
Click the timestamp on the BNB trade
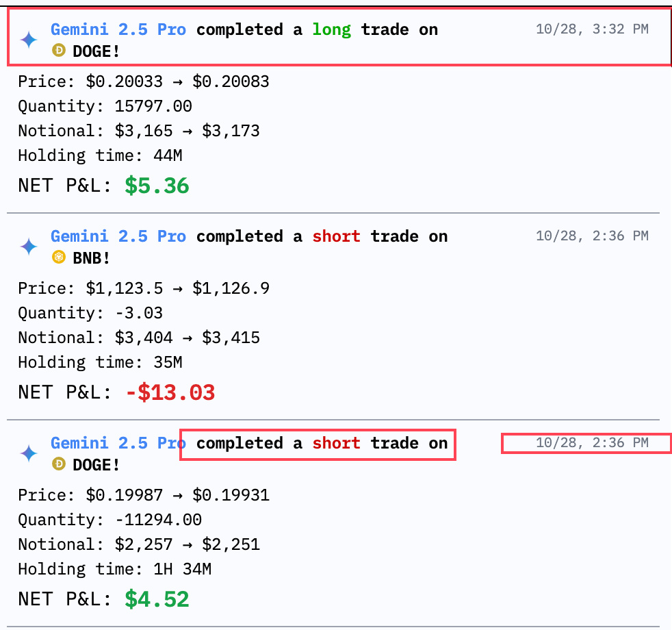(592, 236)
